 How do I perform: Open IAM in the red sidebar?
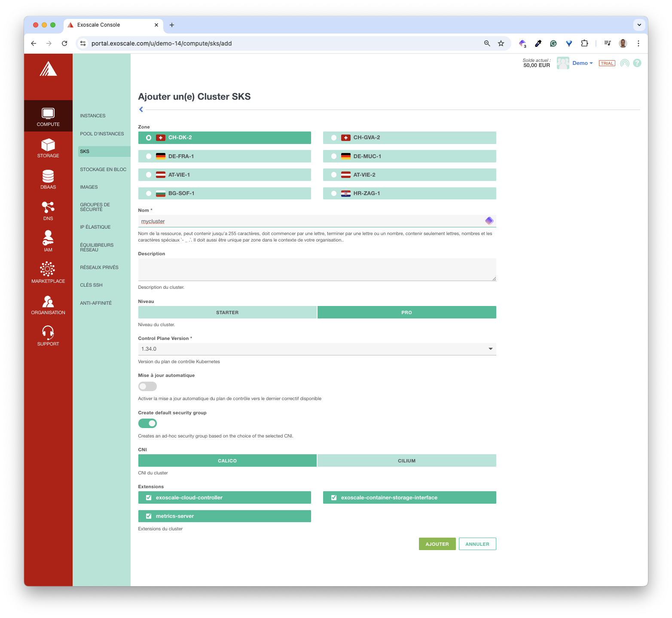[48, 239]
